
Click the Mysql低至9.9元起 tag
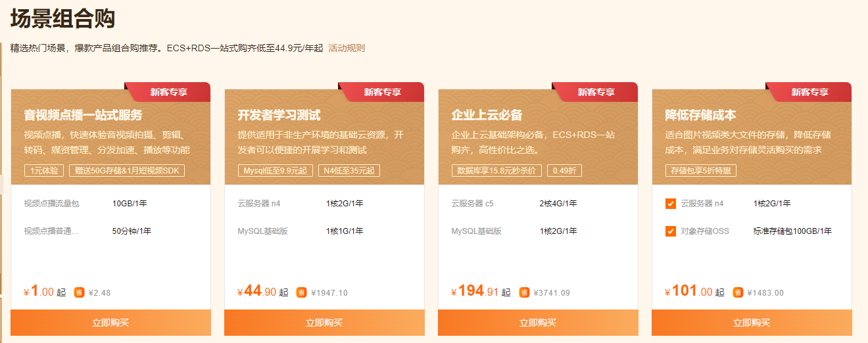(276, 171)
